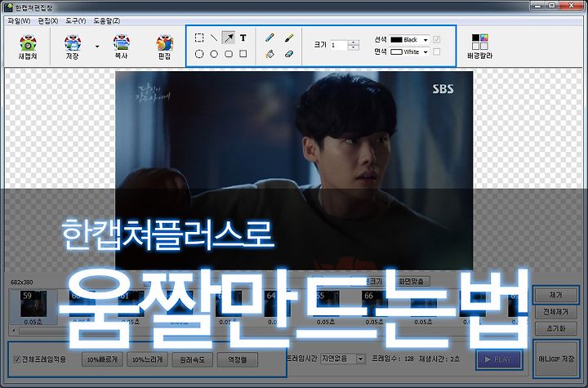Image resolution: width=588 pixels, height=388 pixels.
Task: Open the 도구(Y) menu
Action: [x=76, y=21]
